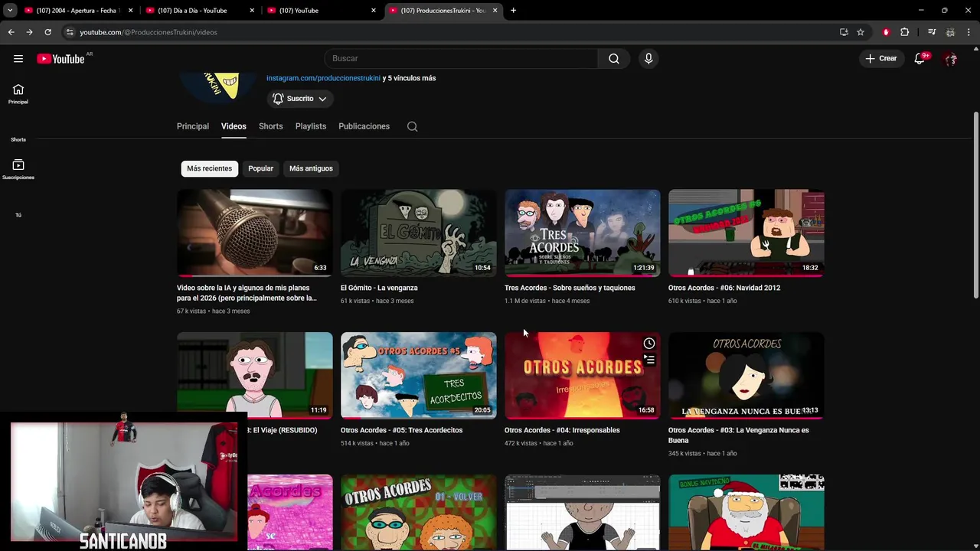Play the 'Otros Acordes 01 - Volver' thumbnail
The width and height of the screenshot is (980, 551).
pos(419,512)
